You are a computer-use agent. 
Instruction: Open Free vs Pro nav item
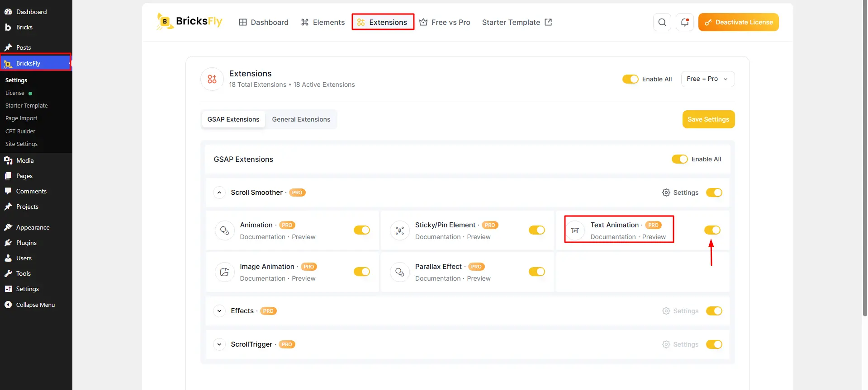(445, 22)
